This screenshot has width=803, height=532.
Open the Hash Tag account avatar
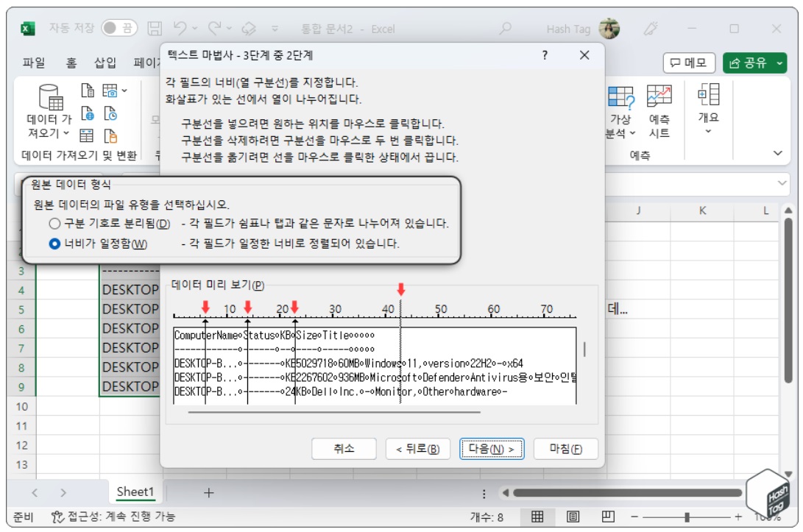pos(609,29)
